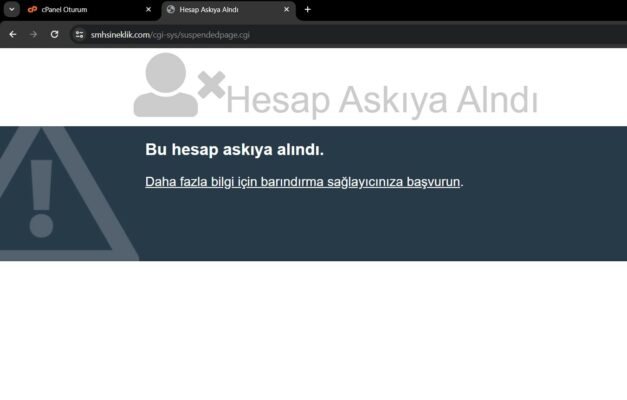Reload the suspended page
Viewport: 627px width, 400px height.
tap(54, 34)
